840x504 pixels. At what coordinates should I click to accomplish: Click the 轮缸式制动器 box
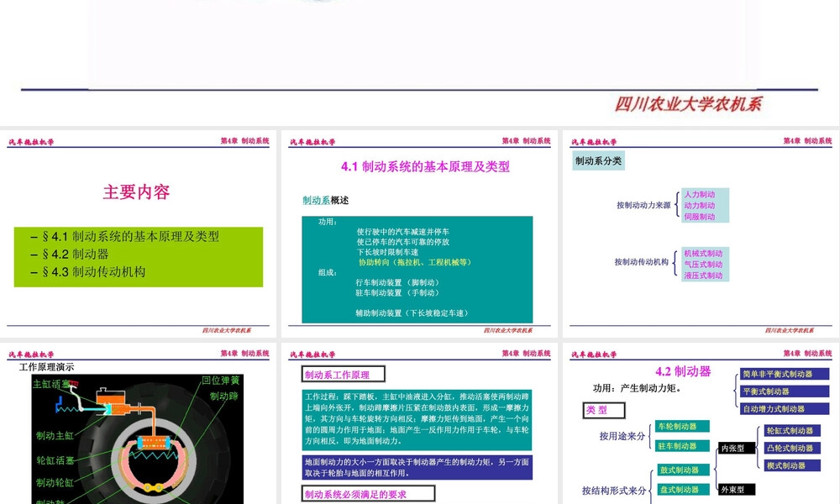coord(792,431)
